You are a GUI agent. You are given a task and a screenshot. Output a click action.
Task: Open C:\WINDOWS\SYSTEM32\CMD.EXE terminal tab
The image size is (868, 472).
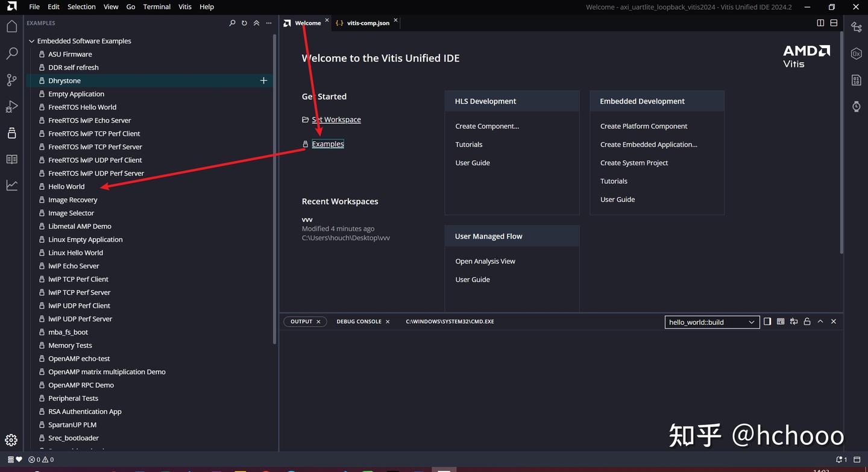(450, 321)
